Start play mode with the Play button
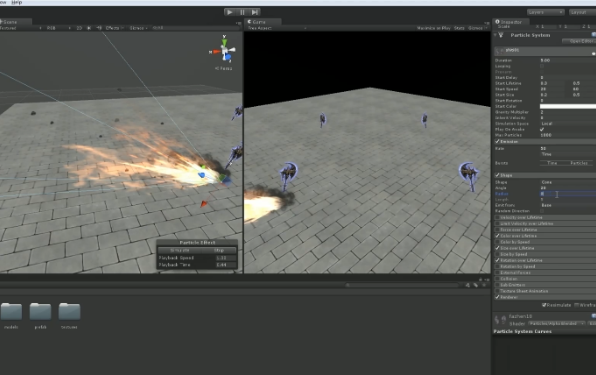This screenshot has height=375, width=596. [x=230, y=12]
